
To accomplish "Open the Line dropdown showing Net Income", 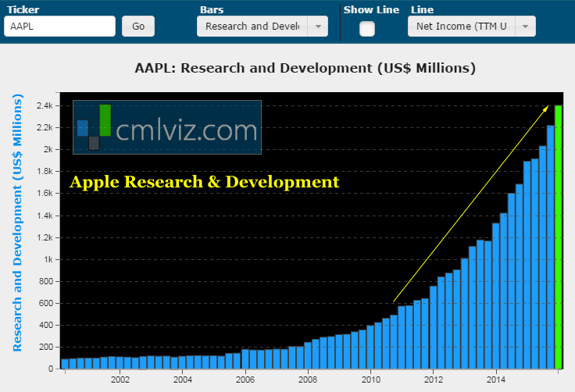I will point(472,26).
